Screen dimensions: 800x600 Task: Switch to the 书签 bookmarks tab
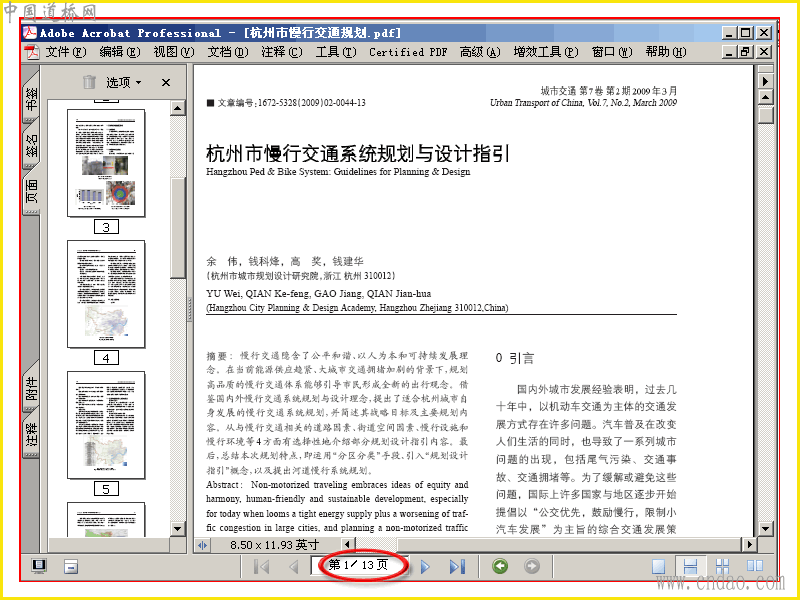pyautogui.click(x=31, y=98)
